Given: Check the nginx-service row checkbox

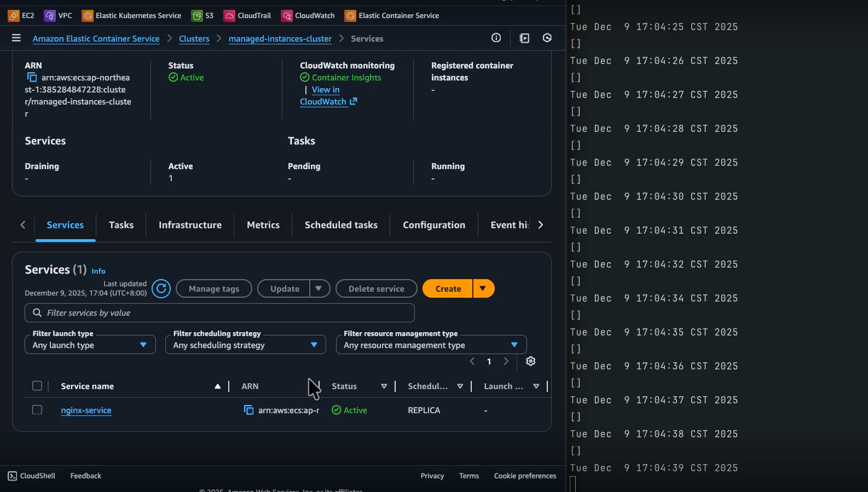Looking at the screenshot, I should (x=37, y=410).
